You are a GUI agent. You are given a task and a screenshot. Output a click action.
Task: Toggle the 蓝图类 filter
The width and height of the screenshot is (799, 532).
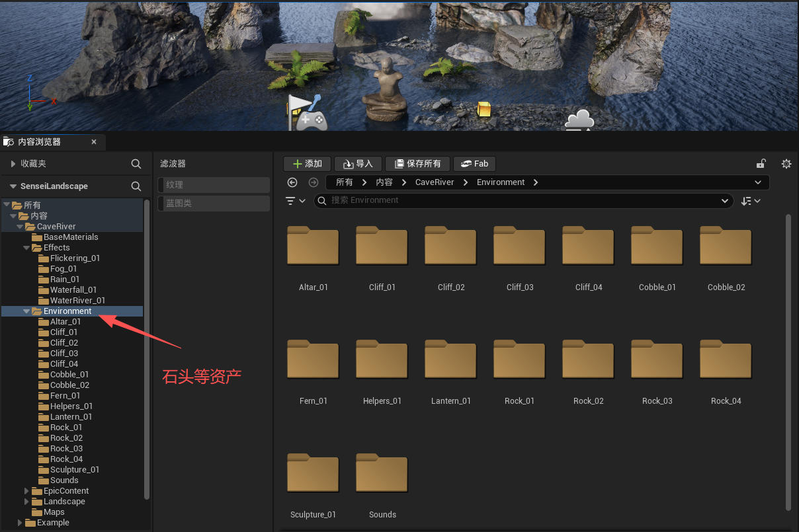click(x=214, y=204)
